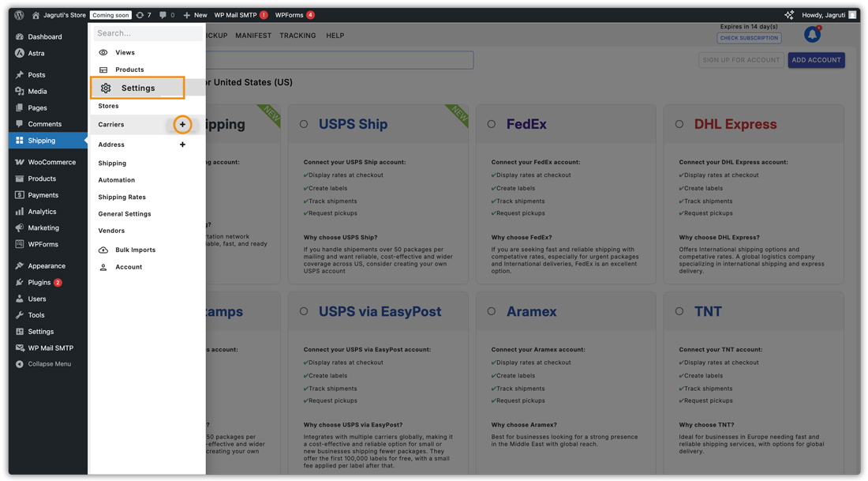The image size is (868, 481).
Task: Select the USPS Ship radio button
Action: pyautogui.click(x=304, y=124)
